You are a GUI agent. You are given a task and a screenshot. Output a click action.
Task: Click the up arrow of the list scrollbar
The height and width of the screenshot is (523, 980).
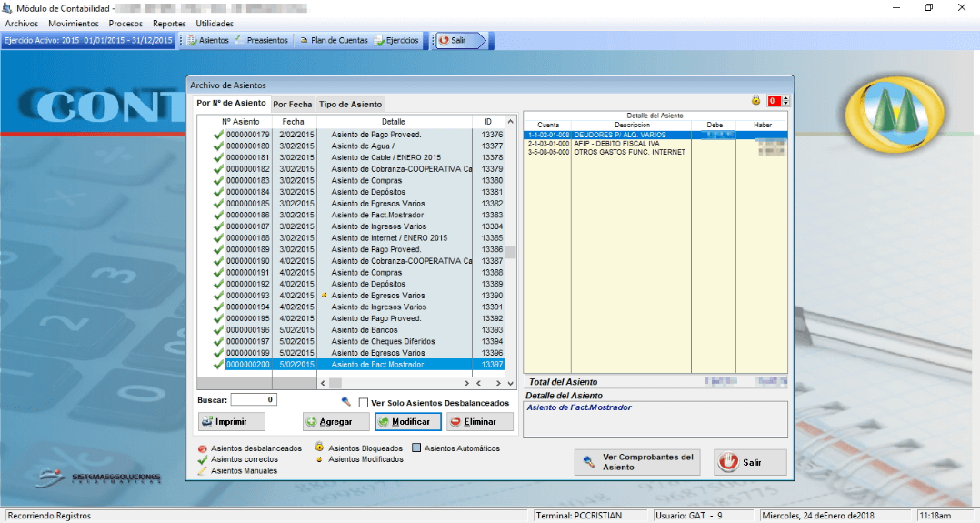[511, 121]
